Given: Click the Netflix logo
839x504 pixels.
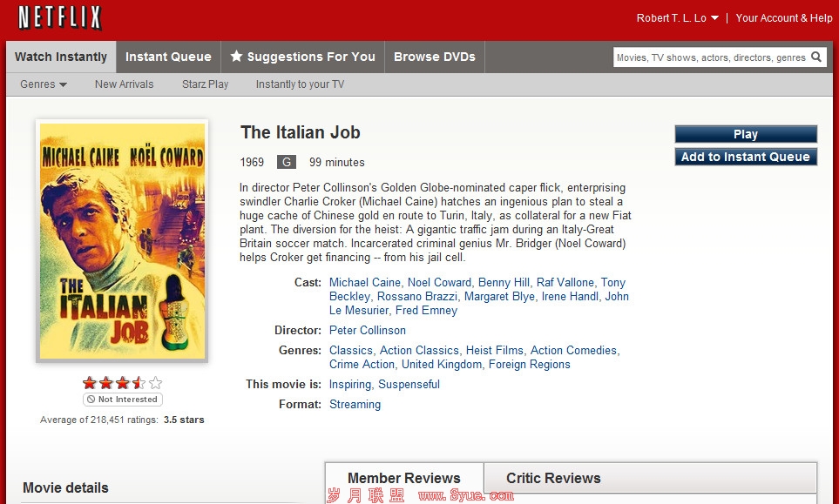Looking at the screenshot, I should click(x=60, y=17).
